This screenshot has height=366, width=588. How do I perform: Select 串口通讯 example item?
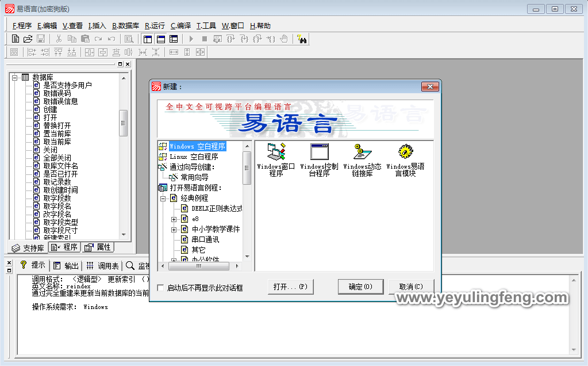click(205, 239)
